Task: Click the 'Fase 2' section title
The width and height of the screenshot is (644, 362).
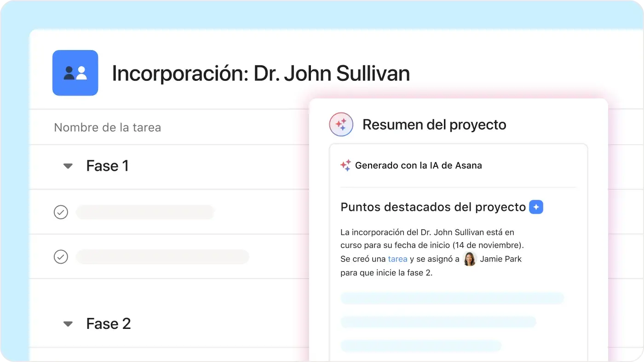Action: point(109,324)
